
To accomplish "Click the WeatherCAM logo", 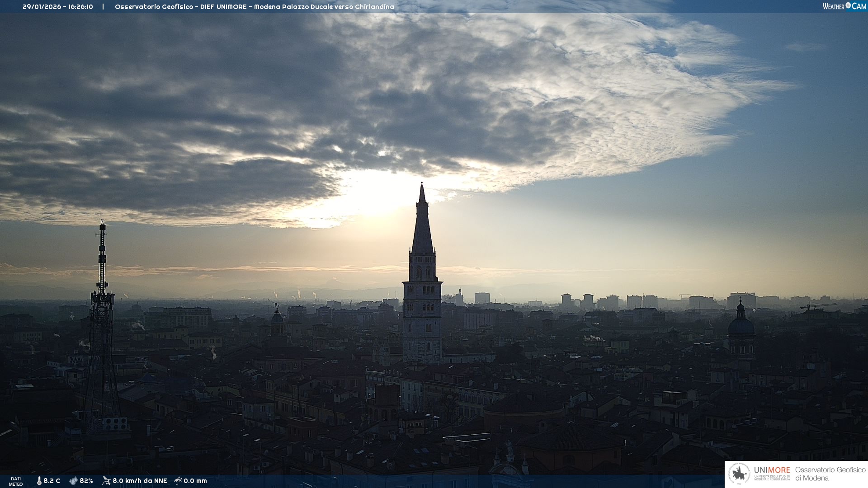I will [844, 6].
